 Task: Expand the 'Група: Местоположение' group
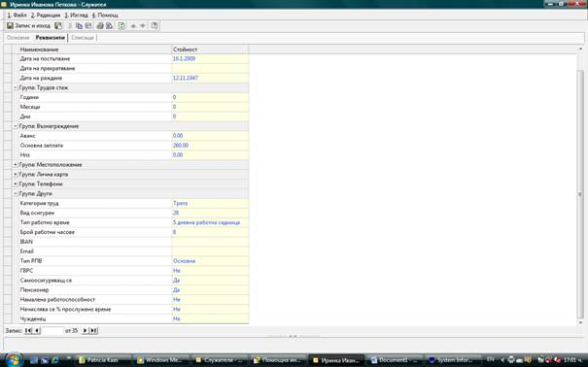pos(16,165)
